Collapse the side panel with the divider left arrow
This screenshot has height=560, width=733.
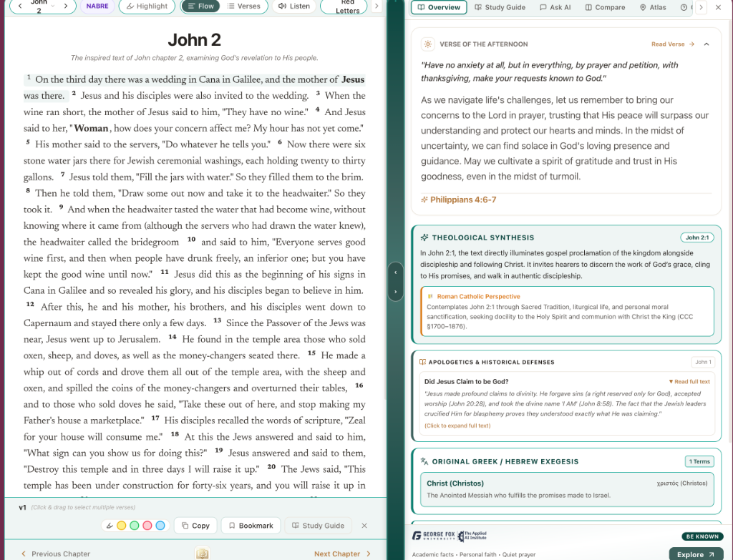(395, 272)
